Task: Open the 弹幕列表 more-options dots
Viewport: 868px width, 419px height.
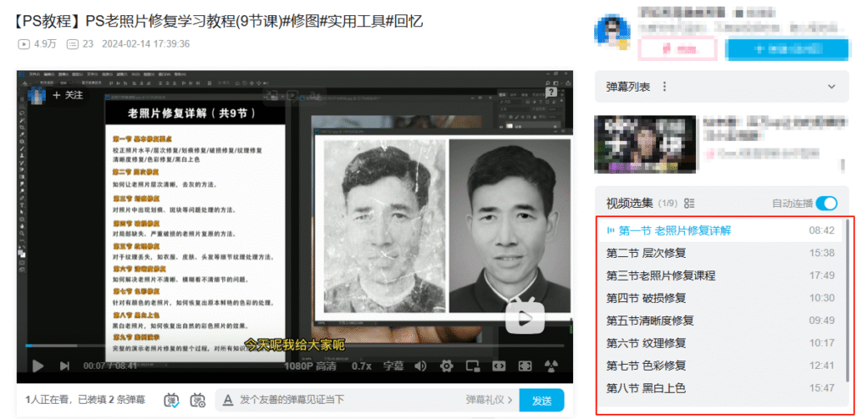Action: click(x=665, y=87)
